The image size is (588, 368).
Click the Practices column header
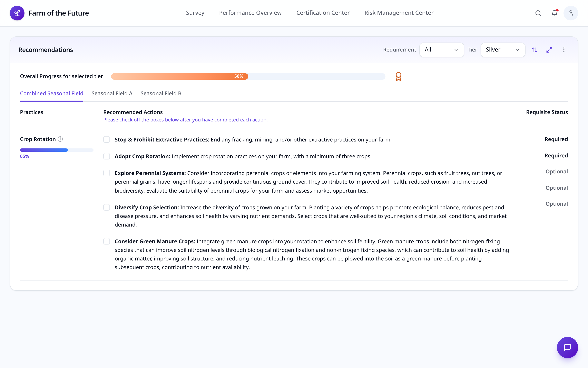click(x=32, y=112)
